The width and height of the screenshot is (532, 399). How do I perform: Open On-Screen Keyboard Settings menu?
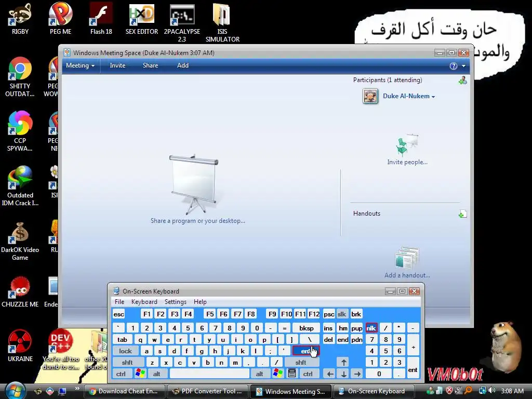point(176,302)
